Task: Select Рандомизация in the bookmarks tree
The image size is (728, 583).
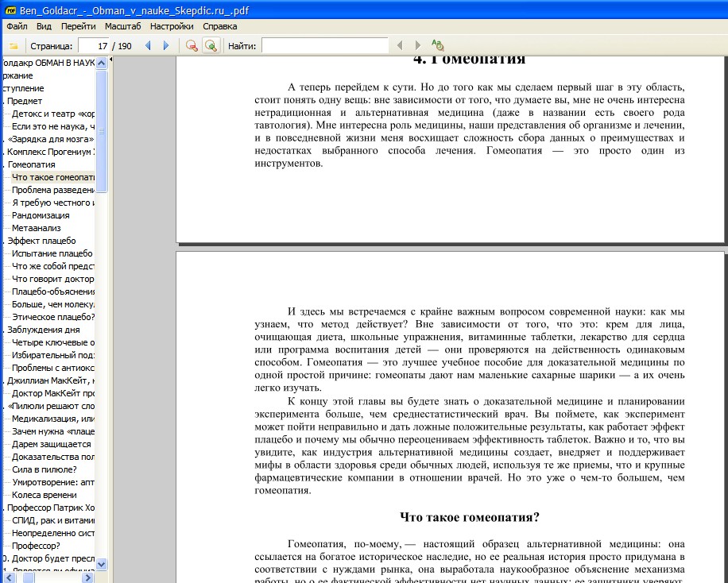Action: point(41,215)
